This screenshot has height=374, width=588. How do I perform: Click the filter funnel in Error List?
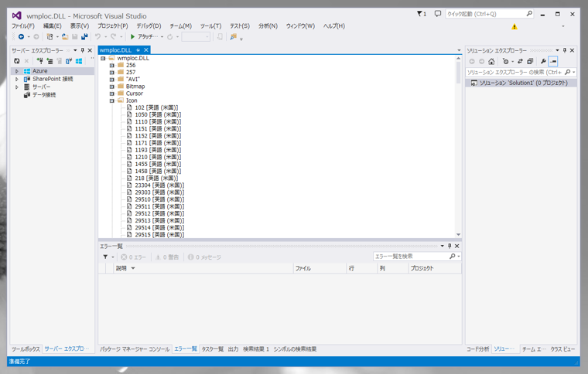(x=105, y=257)
